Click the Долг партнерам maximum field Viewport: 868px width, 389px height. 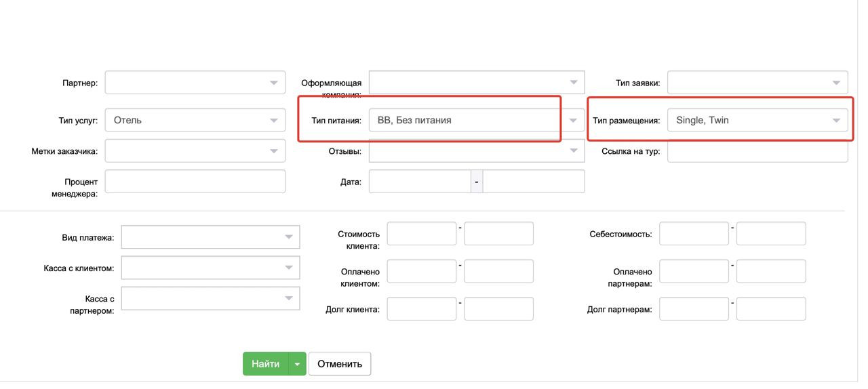pos(771,309)
